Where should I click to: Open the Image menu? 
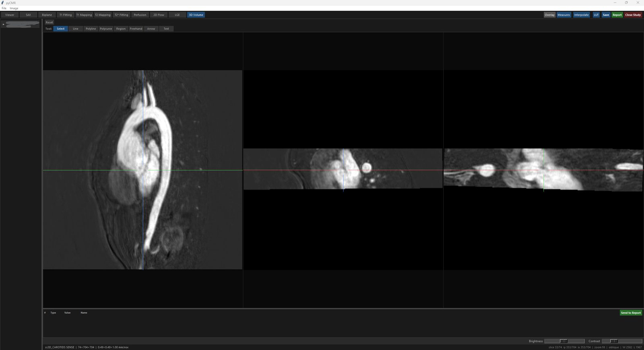pyautogui.click(x=14, y=8)
